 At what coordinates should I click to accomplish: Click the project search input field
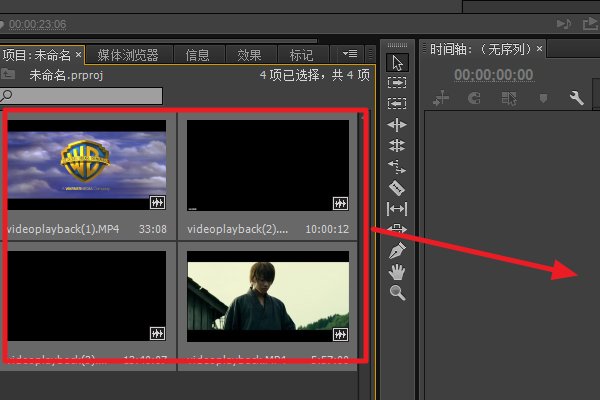click(x=81, y=96)
